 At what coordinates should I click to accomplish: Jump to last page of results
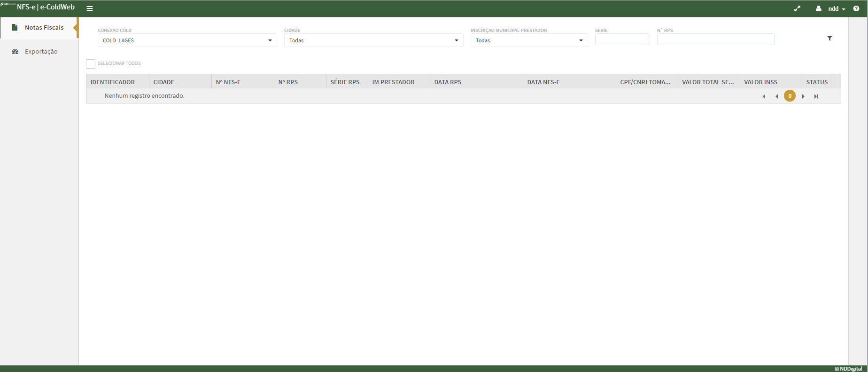coord(816,96)
